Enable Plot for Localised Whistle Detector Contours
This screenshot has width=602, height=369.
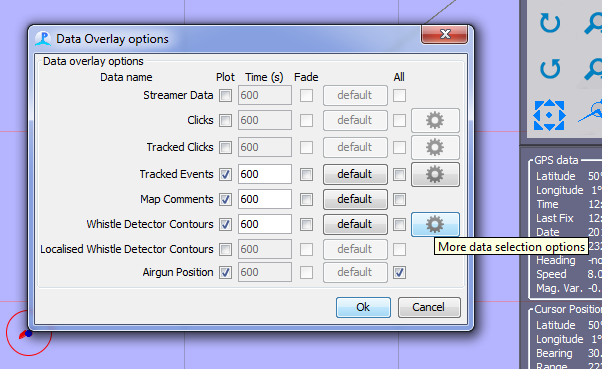pyautogui.click(x=225, y=250)
